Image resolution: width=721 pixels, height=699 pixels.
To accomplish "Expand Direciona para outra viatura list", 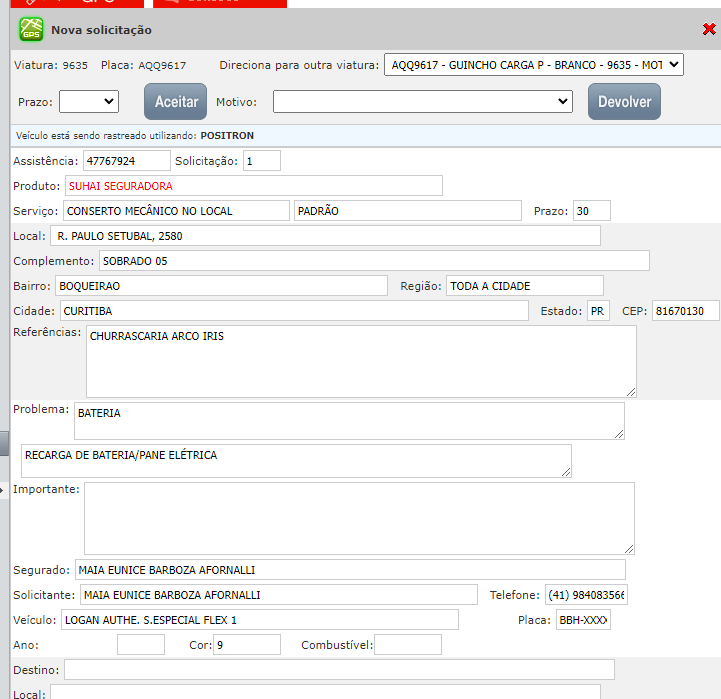I will tap(533, 65).
